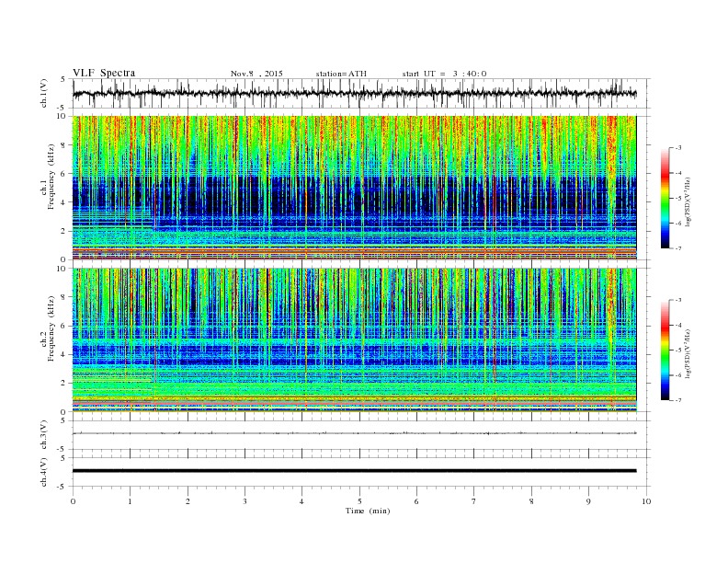Click inside the ch.1 frequency spectrogram
728x563 pixels.
click(354, 188)
